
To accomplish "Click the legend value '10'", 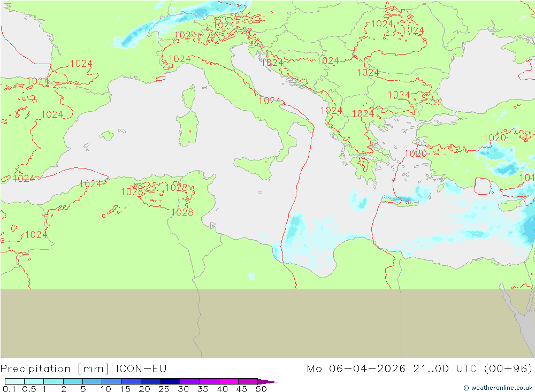I will coord(106,389).
